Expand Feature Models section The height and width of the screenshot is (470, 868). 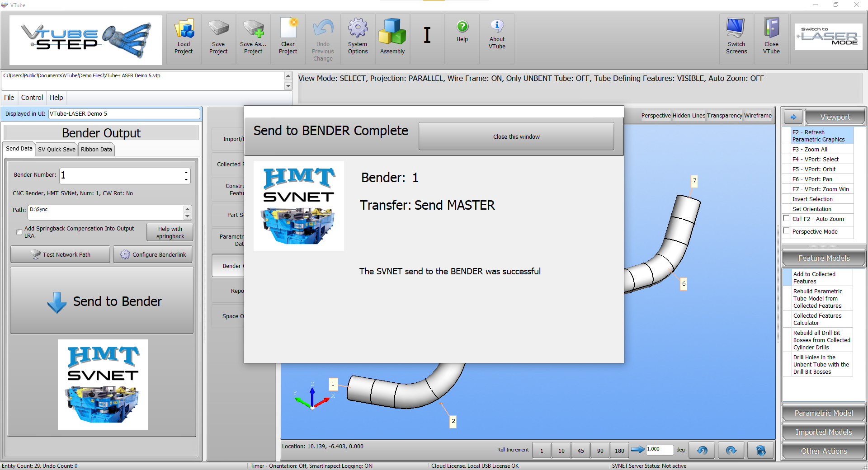tap(824, 258)
